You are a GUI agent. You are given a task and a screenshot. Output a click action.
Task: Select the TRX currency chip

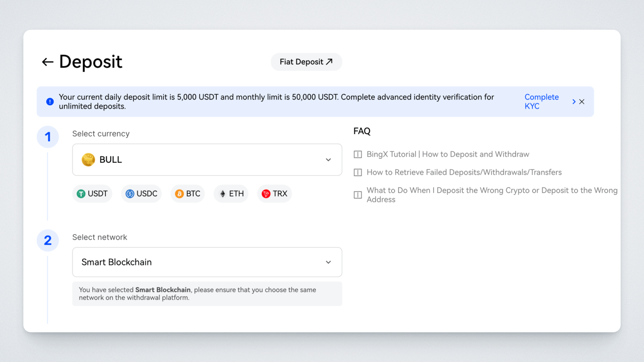pos(275,194)
